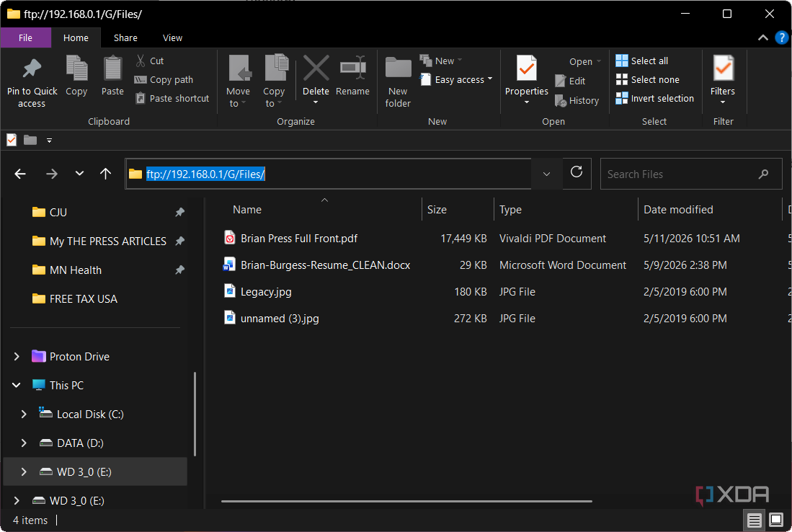This screenshot has height=532, width=792.
Task: Open Customize Quick Access Toolbar dropdown
Action: coord(49,141)
